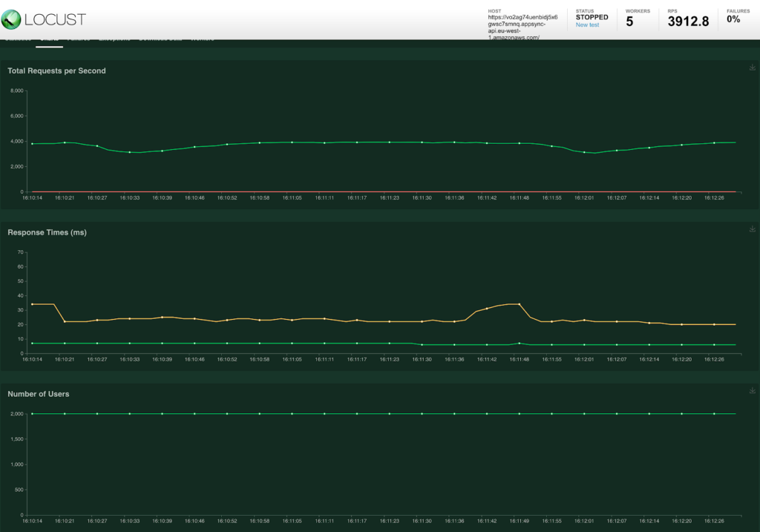Click the 1,000 axis label on Users chart
Screen dimensions: 760x532
coord(17,464)
